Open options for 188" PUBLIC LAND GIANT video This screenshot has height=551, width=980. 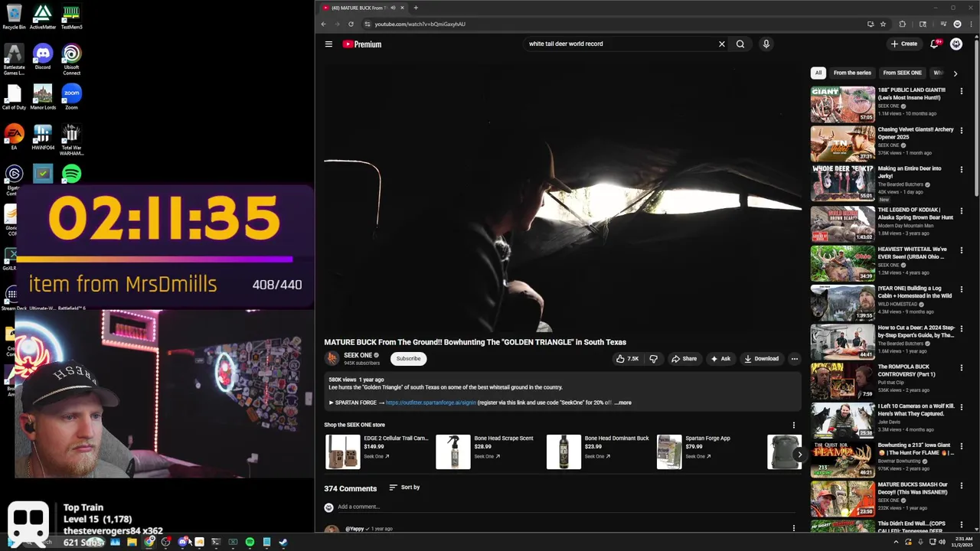pyautogui.click(x=962, y=91)
